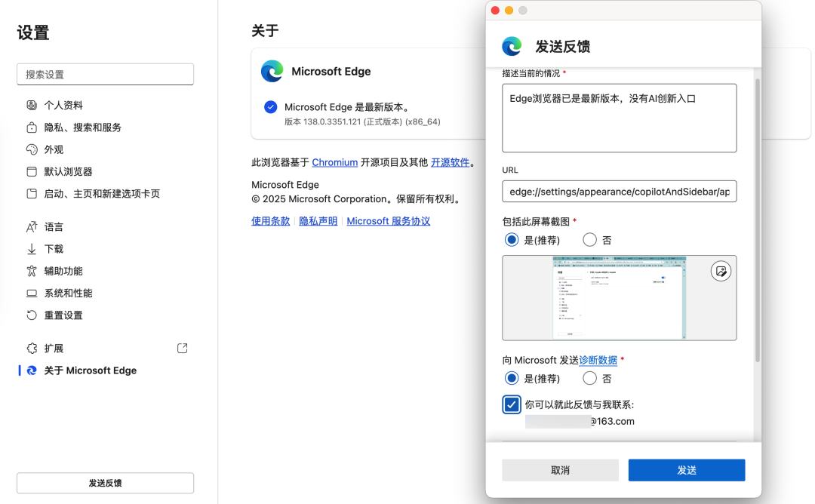Click the accessibility icon beside 辅助功能
Viewport: 815px width, 504px height.
click(x=32, y=271)
